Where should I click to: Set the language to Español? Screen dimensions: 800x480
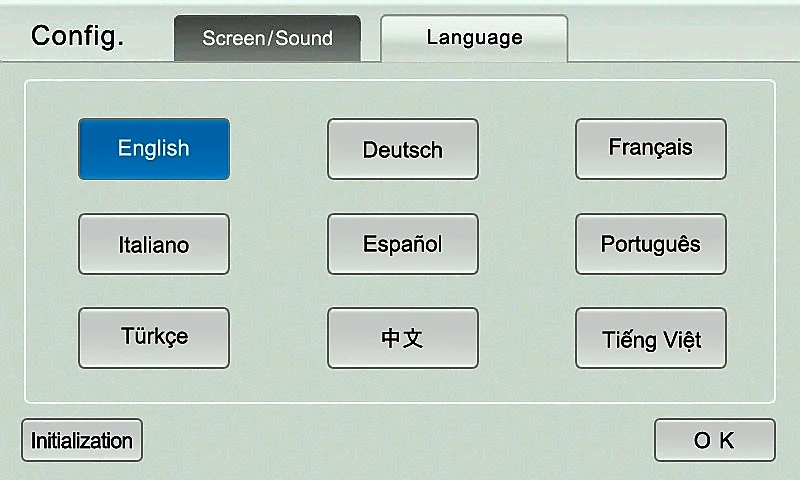click(x=403, y=244)
